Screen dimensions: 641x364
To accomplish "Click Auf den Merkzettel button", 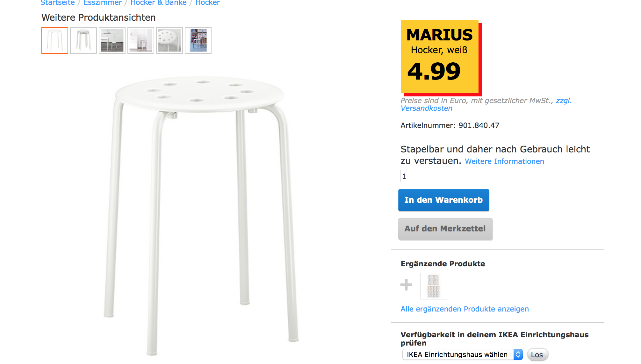I will 445,229.
